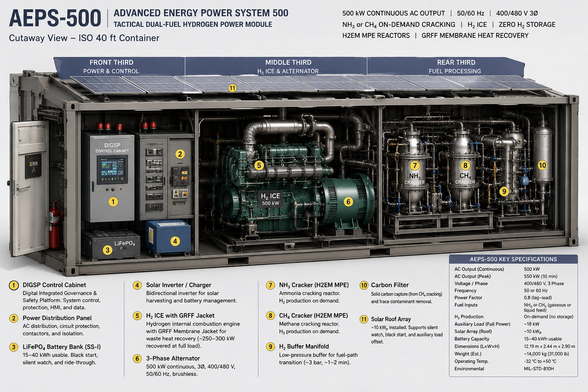Select the '12.19 m × 2.44 m × 2.90 m' dimensions value
Screen dimensions: 588x392
tap(549, 346)
